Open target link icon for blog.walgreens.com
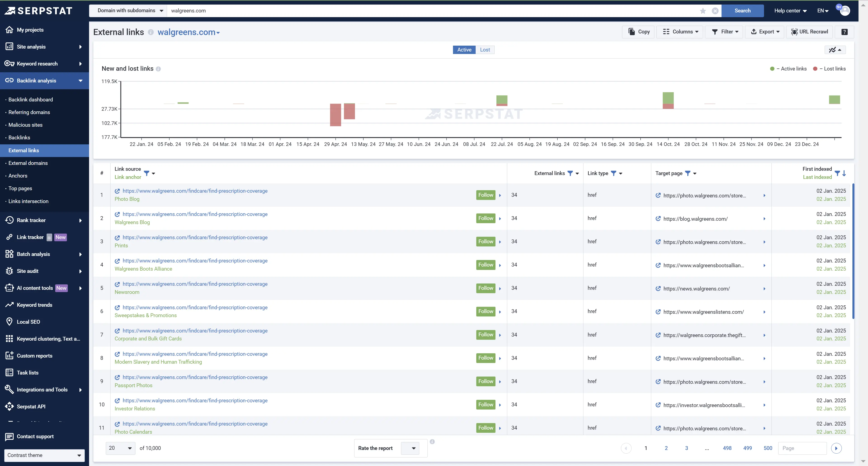 [x=658, y=219]
